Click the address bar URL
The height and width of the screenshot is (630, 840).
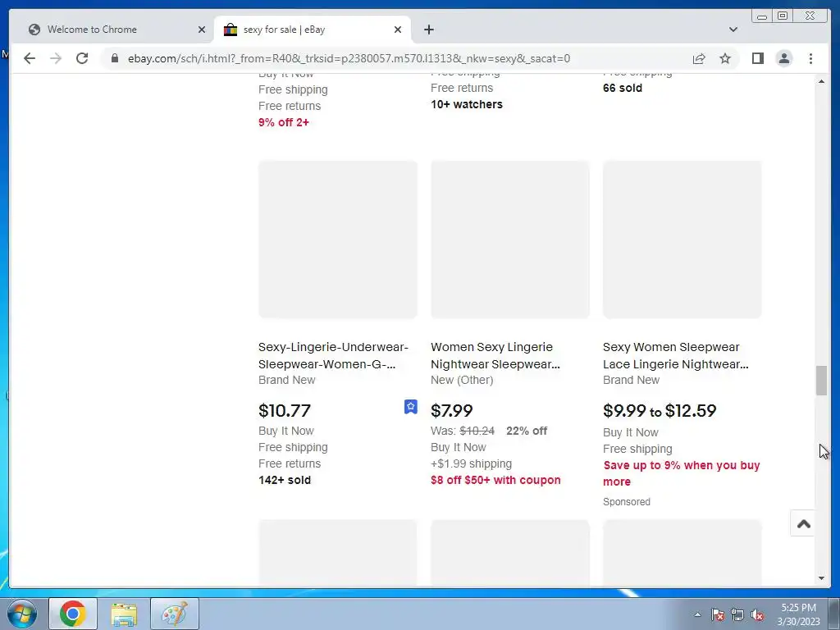click(349, 58)
